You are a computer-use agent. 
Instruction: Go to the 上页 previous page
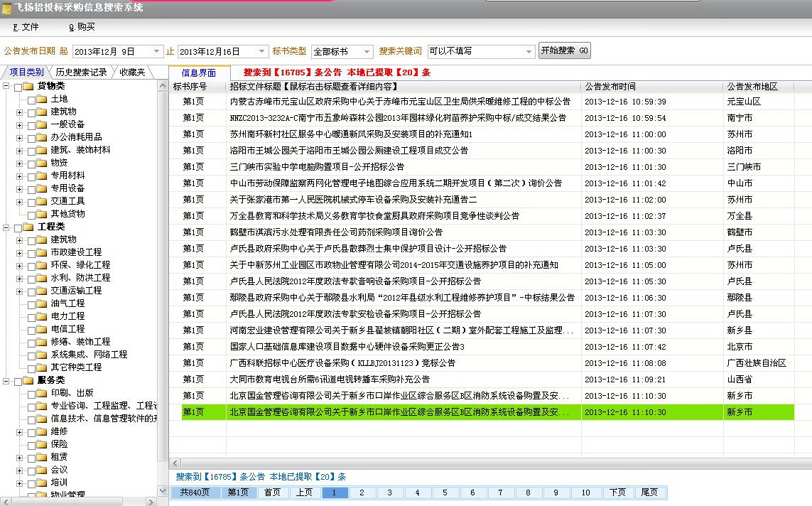click(x=305, y=492)
